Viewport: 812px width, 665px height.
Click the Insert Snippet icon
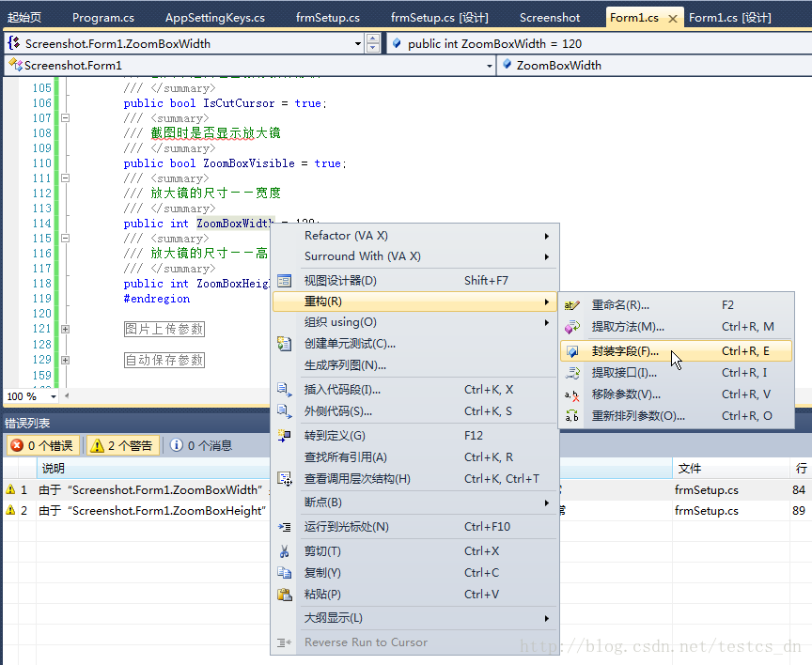pos(285,390)
